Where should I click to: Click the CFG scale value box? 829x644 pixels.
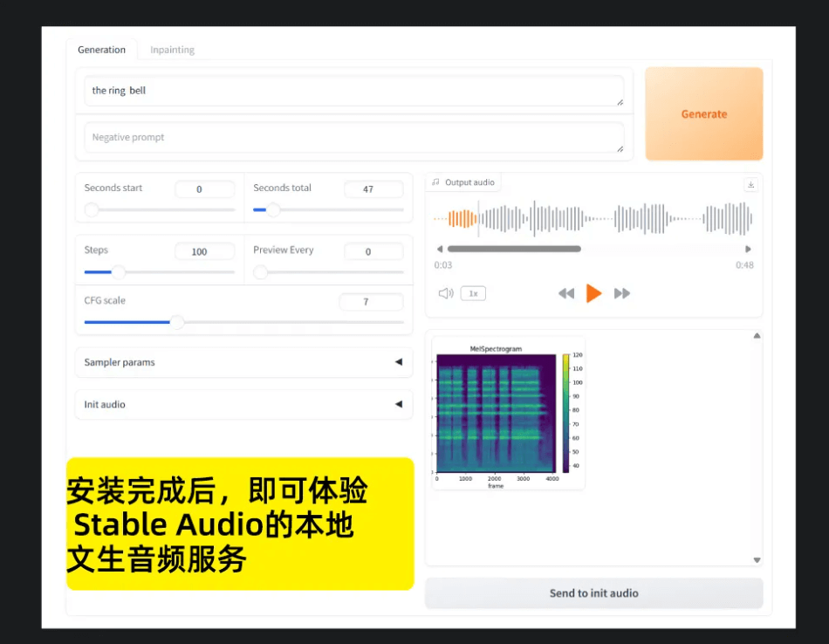click(x=371, y=302)
